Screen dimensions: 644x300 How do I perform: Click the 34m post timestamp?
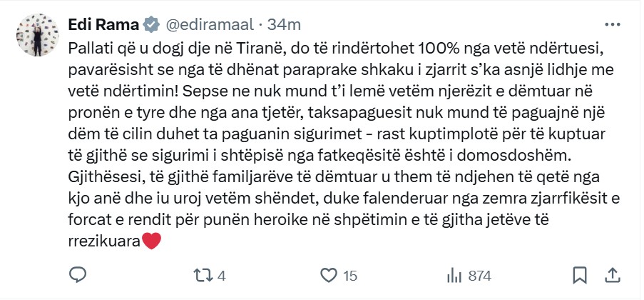tap(285, 24)
